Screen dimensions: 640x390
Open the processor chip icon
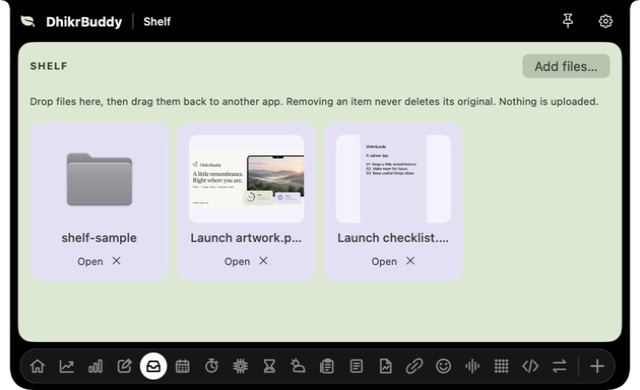point(240,366)
